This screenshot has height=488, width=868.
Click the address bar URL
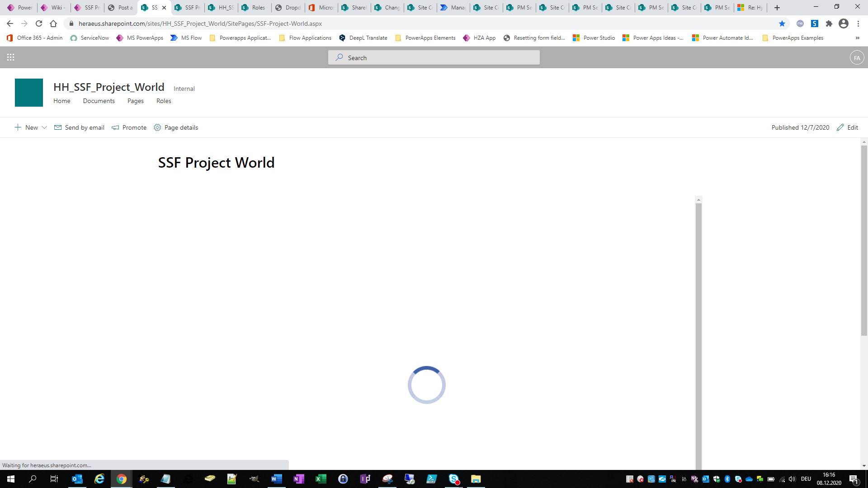(x=200, y=23)
